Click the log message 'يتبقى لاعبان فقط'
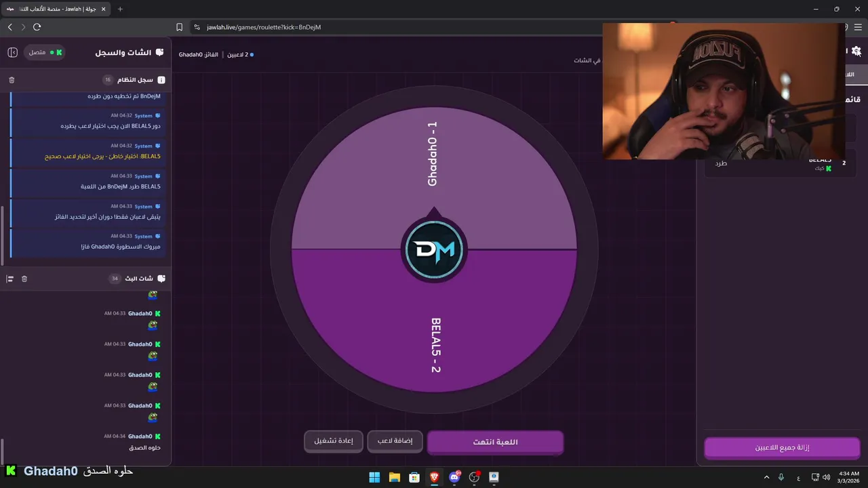The width and height of the screenshot is (868, 488). tap(108, 217)
